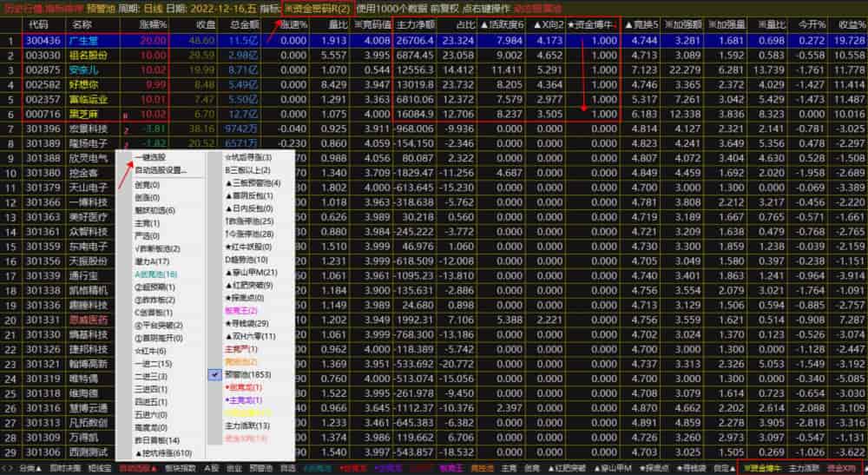Select 昨日首板(14) menu entry
Screen dimensions: 868x475
pos(157,440)
